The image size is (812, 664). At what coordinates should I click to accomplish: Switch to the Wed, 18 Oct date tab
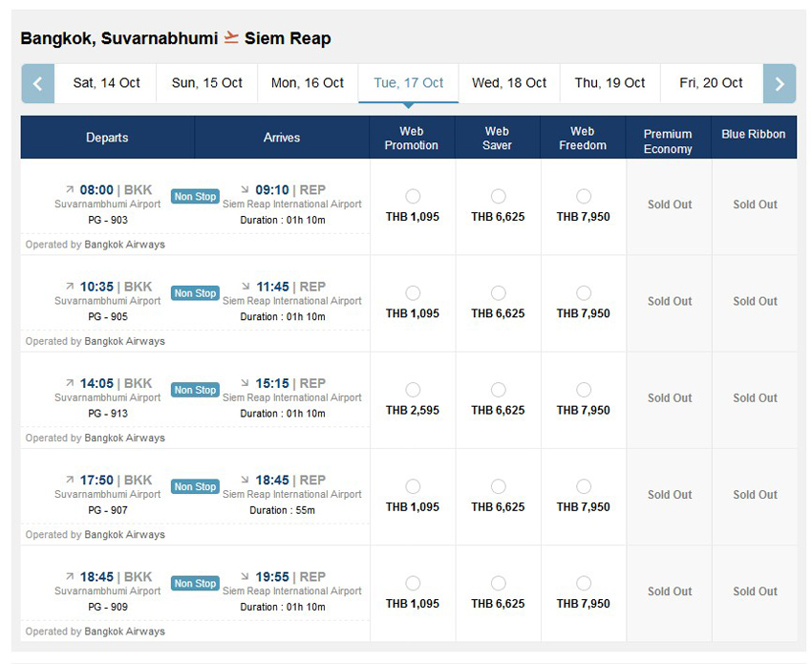(x=509, y=83)
